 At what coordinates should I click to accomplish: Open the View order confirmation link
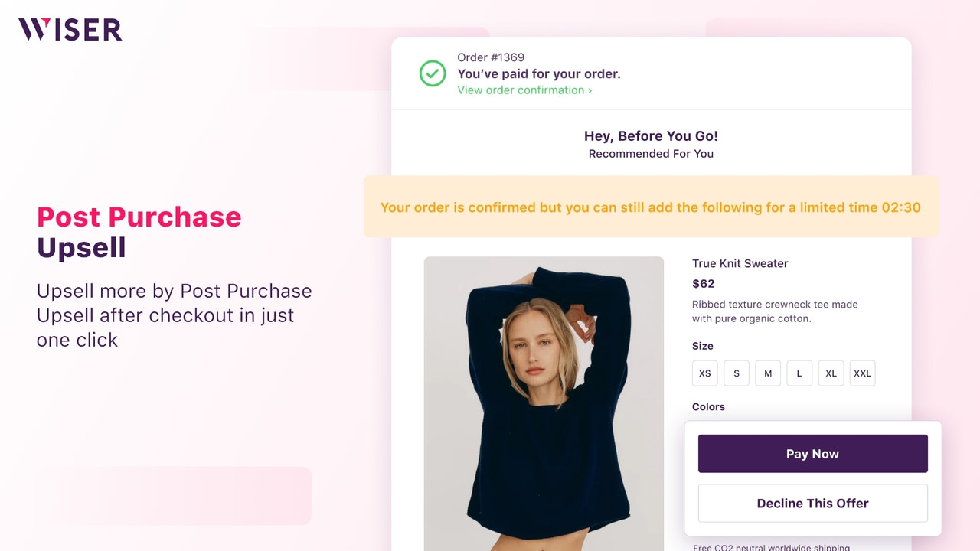(519, 90)
